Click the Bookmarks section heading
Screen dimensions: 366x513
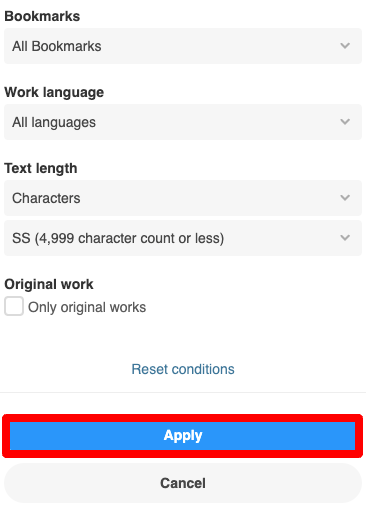tap(42, 16)
